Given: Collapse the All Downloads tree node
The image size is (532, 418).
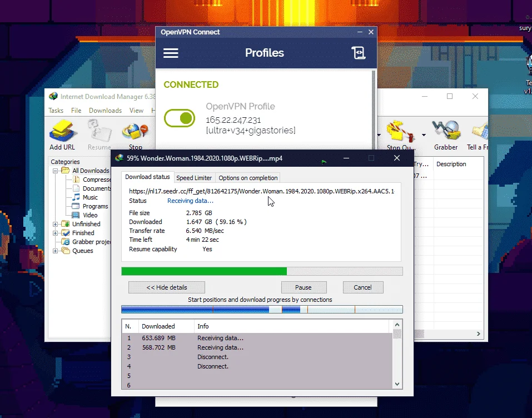Looking at the screenshot, I should pyautogui.click(x=55, y=171).
